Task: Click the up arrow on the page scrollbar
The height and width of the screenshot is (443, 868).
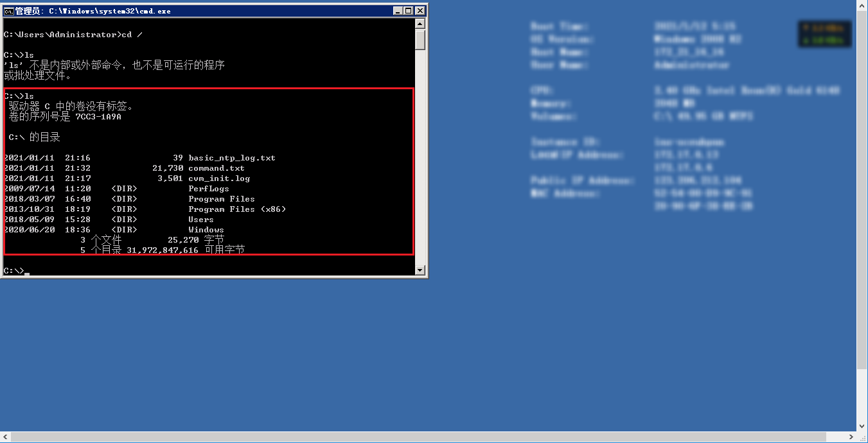Action: (863, 6)
